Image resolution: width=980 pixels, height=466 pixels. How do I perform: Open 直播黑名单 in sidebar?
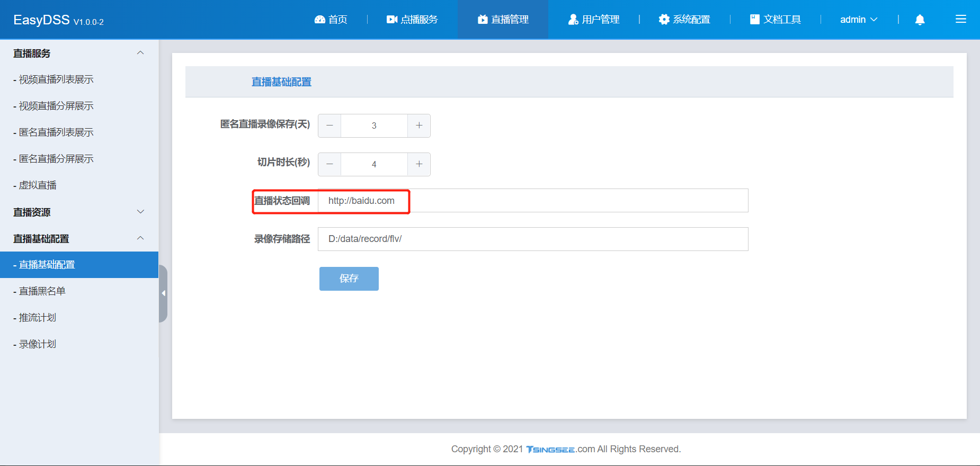tap(79, 291)
